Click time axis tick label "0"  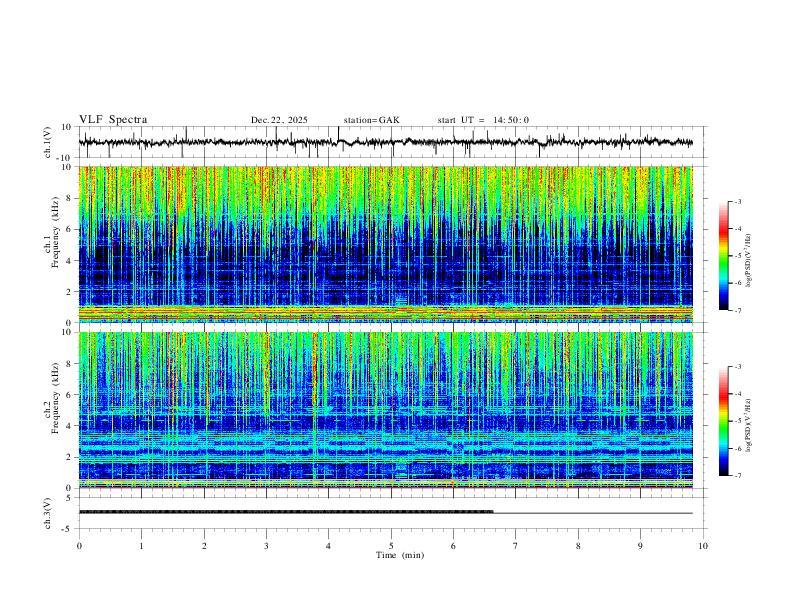pos(79,546)
